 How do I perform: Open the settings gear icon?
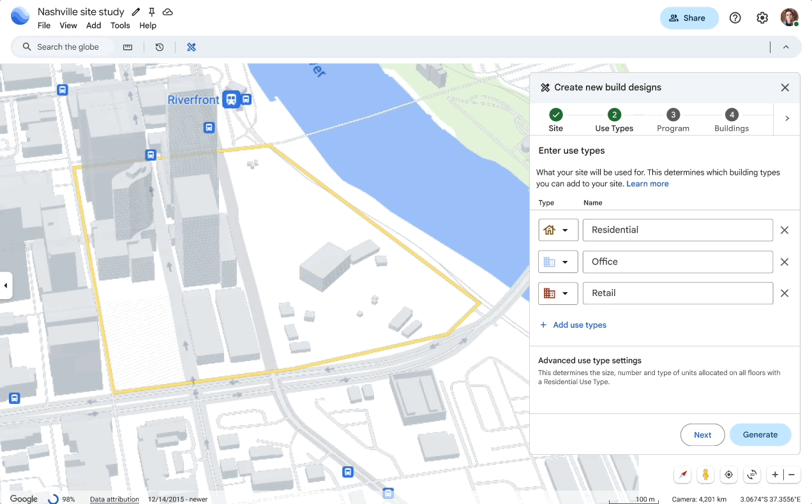(762, 17)
